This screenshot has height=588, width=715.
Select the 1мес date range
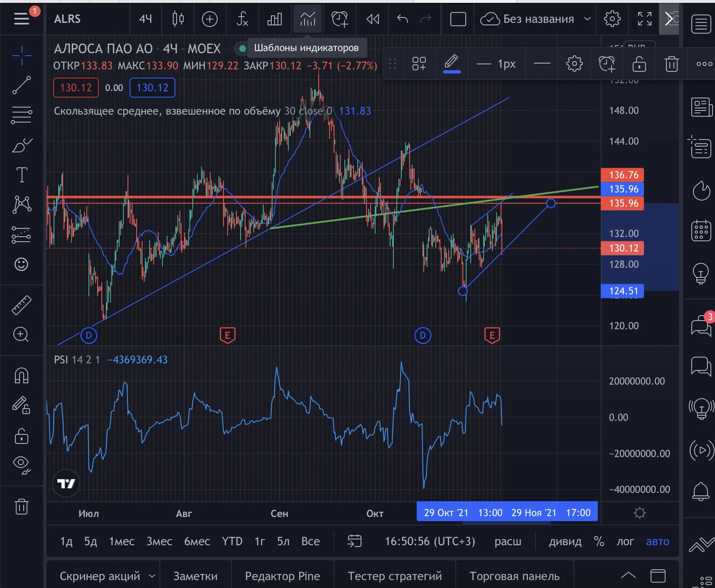pos(121,541)
